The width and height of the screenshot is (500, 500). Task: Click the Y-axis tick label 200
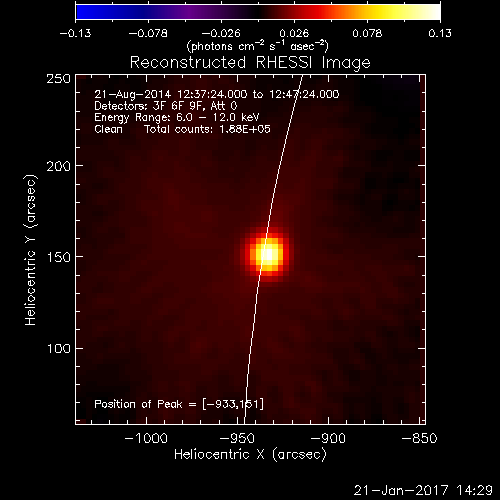pyautogui.click(x=59, y=166)
